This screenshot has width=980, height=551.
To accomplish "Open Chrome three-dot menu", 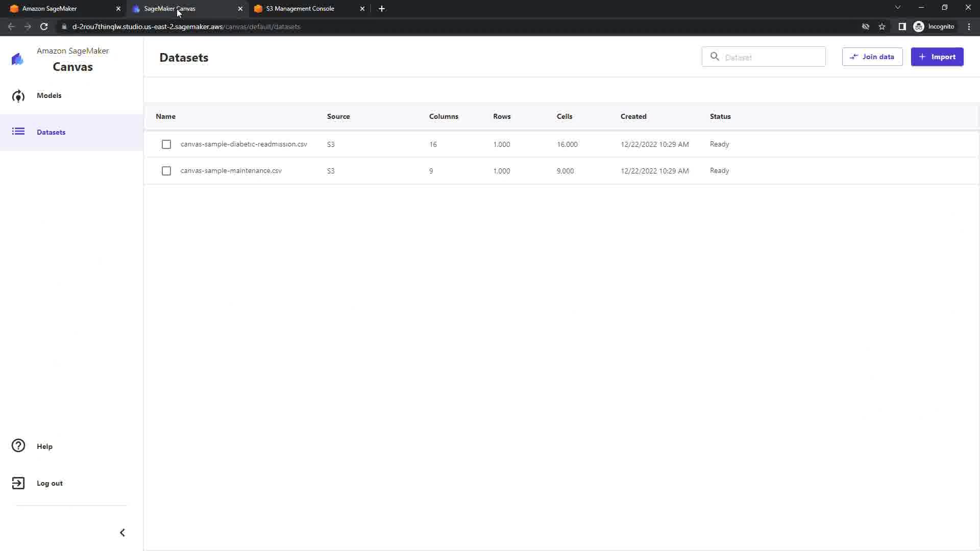I will tap(969, 27).
